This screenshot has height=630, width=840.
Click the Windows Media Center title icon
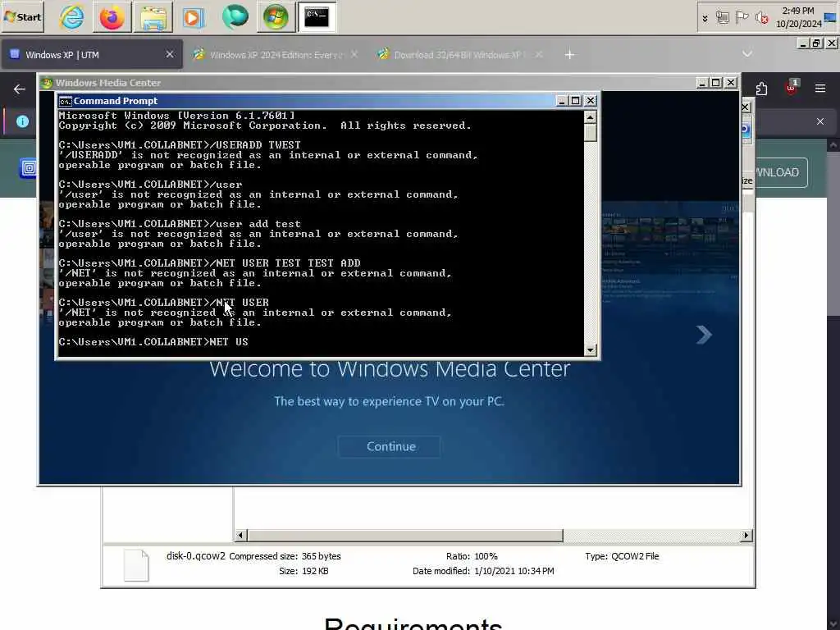[47, 83]
